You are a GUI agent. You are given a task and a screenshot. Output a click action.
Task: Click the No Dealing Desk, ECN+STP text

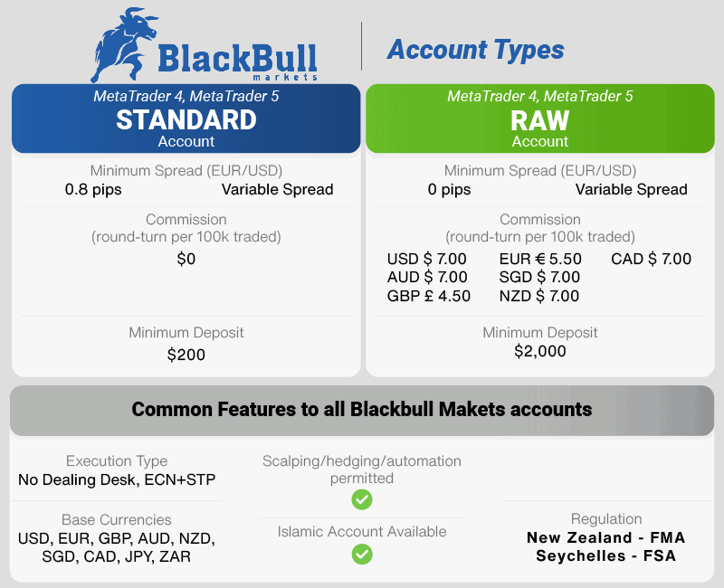[x=117, y=479]
